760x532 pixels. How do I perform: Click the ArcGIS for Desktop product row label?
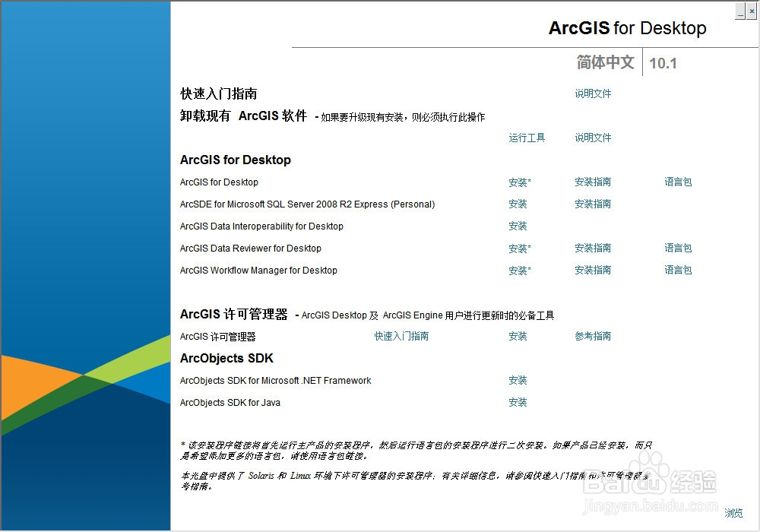pos(219,182)
